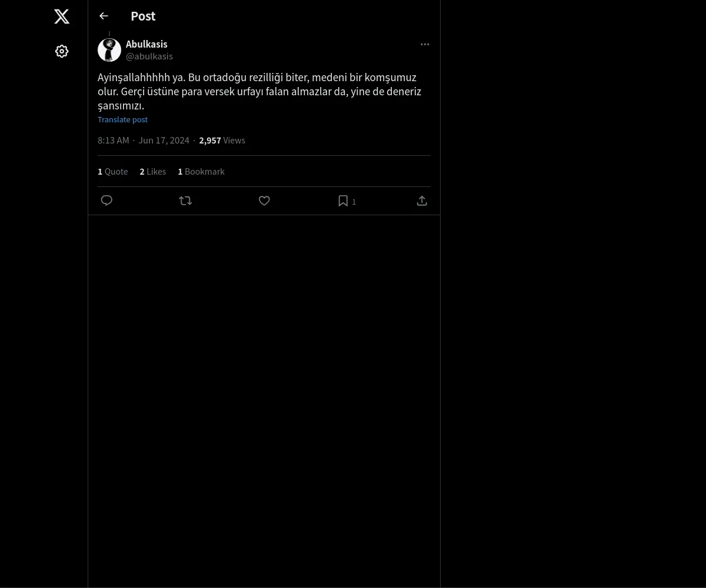The image size is (706, 588).
Task: Click the 8:13 AM Jun 17, 2024 timestamp
Action: pyautogui.click(x=144, y=141)
